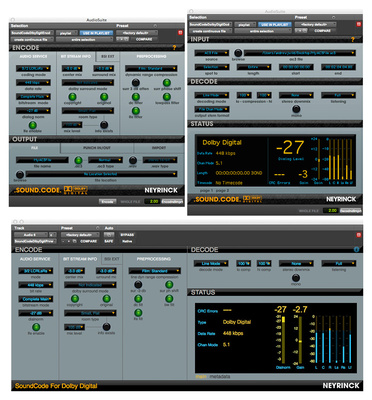
Task: Open dynamic range compression dropdown in top window
Action: (151, 69)
